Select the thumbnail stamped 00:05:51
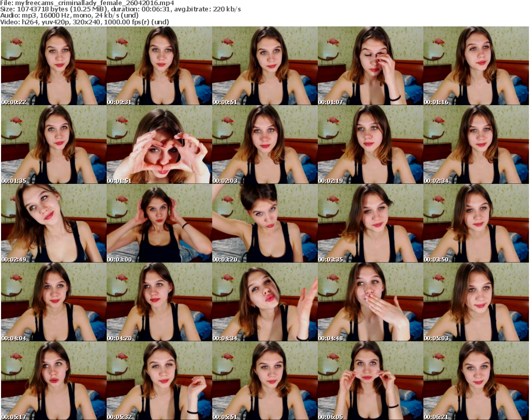The width and height of the screenshot is (530, 420). pos(264,381)
